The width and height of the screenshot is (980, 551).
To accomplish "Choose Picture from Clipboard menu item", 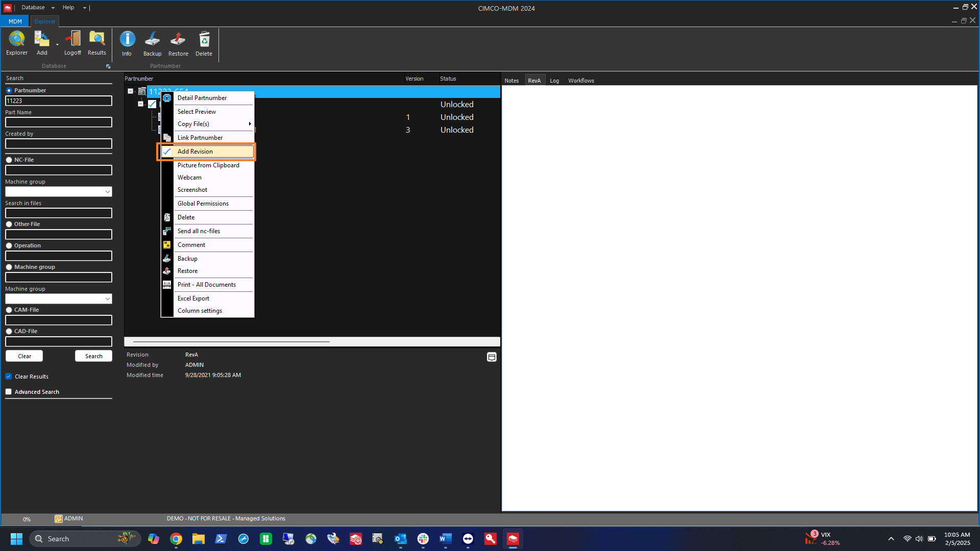I will click(x=208, y=165).
